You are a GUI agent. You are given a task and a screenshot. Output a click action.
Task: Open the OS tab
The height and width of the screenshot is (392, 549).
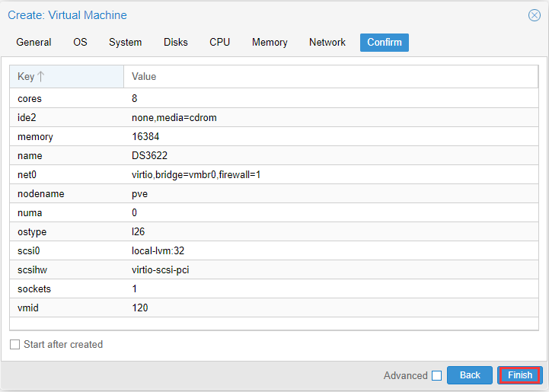pos(80,43)
